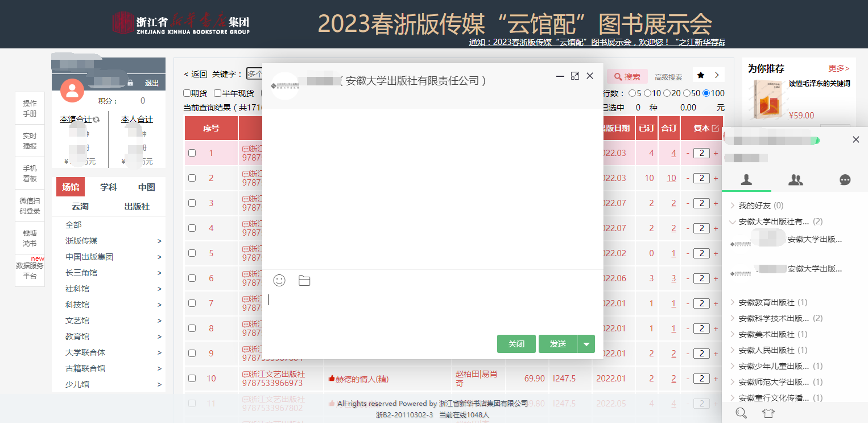Select 50 rows per page radio
Screen dimensions: 868x423
coord(687,93)
